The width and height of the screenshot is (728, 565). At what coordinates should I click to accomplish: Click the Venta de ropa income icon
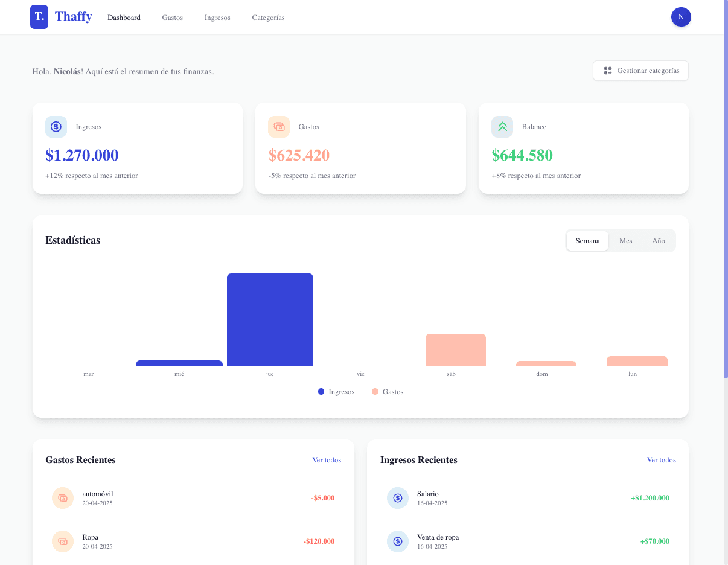[397, 541]
